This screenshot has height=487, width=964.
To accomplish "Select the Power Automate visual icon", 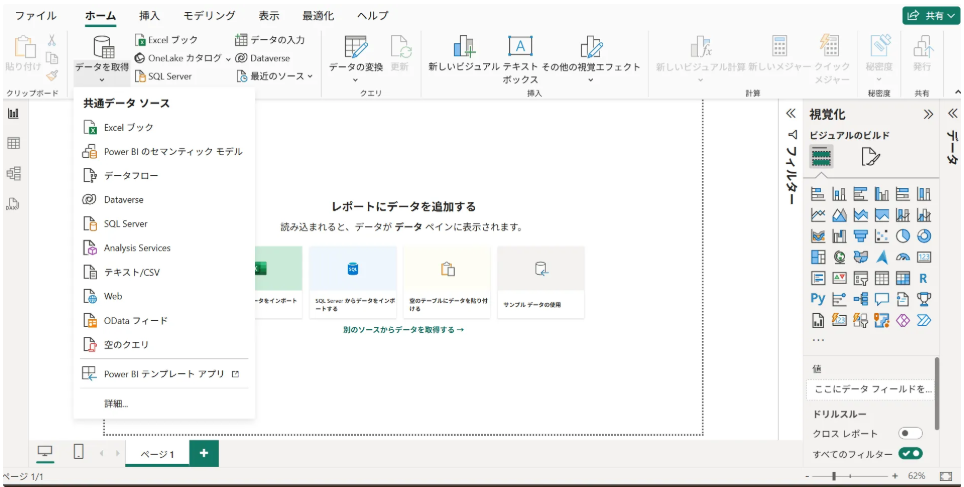I will 923,320.
